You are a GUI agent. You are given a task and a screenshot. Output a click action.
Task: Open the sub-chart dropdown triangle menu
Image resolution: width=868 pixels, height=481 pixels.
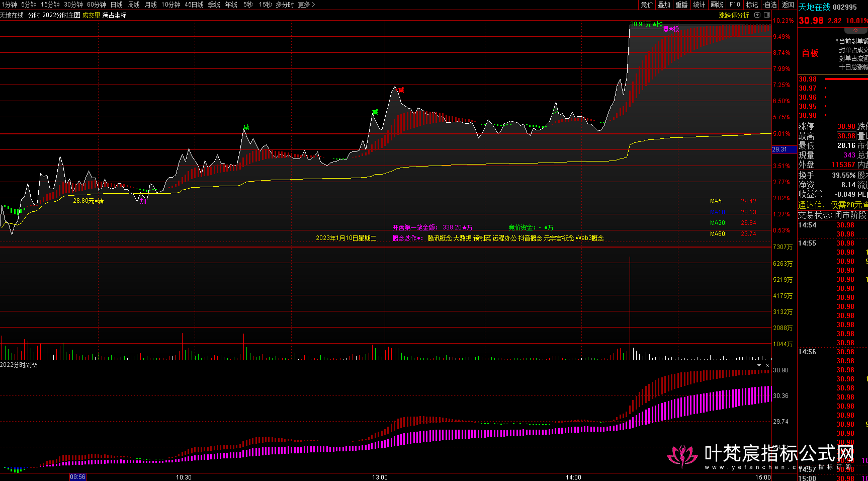759,365
